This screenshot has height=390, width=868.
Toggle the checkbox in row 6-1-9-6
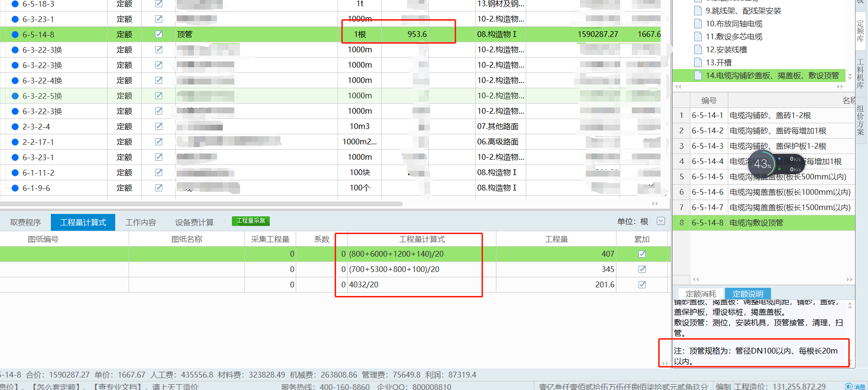pyautogui.click(x=159, y=188)
